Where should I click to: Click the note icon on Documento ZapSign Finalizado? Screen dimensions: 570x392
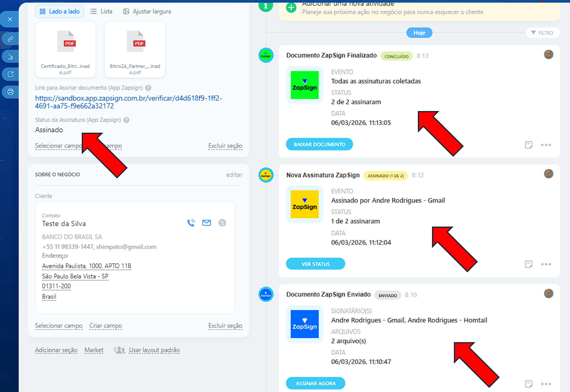(528, 145)
